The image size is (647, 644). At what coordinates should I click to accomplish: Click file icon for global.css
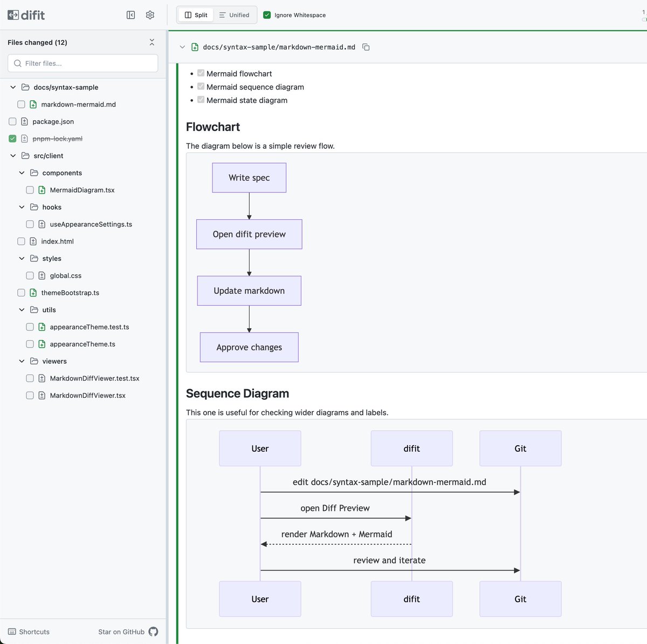(x=42, y=275)
